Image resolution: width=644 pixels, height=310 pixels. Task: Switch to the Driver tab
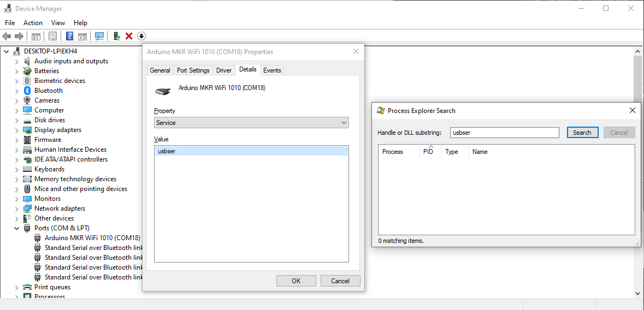pyautogui.click(x=224, y=70)
